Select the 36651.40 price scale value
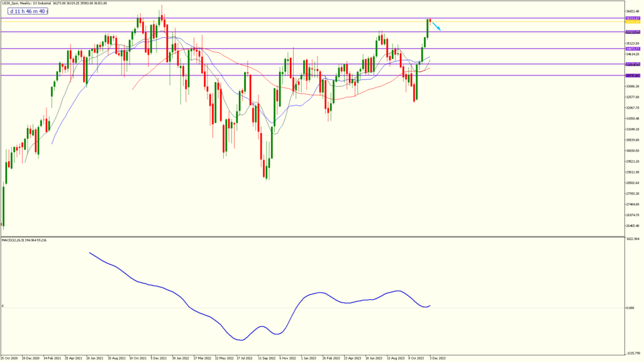This screenshot has height=362, width=644. point(633,11)
